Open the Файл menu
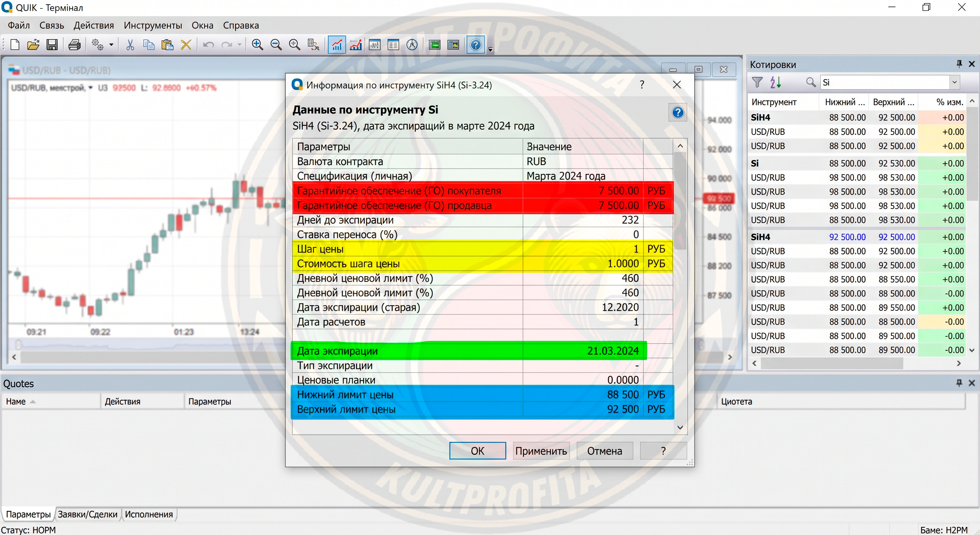 point(19,25)
